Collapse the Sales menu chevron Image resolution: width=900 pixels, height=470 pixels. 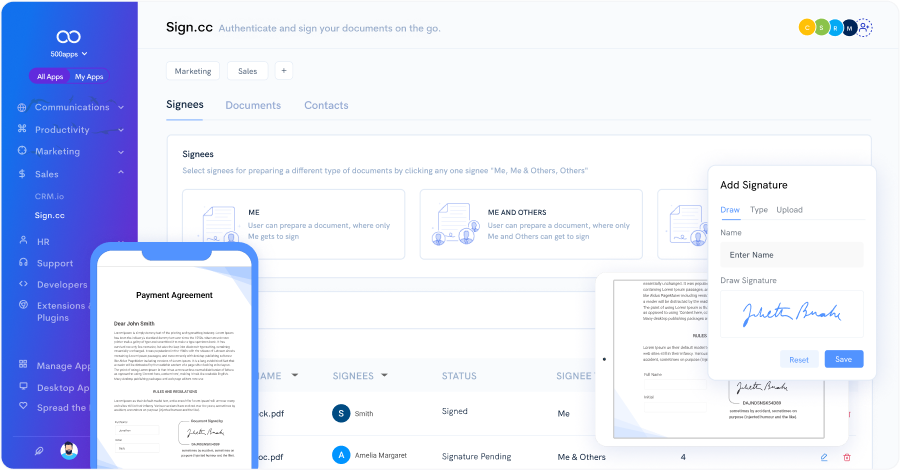(121, 172)
